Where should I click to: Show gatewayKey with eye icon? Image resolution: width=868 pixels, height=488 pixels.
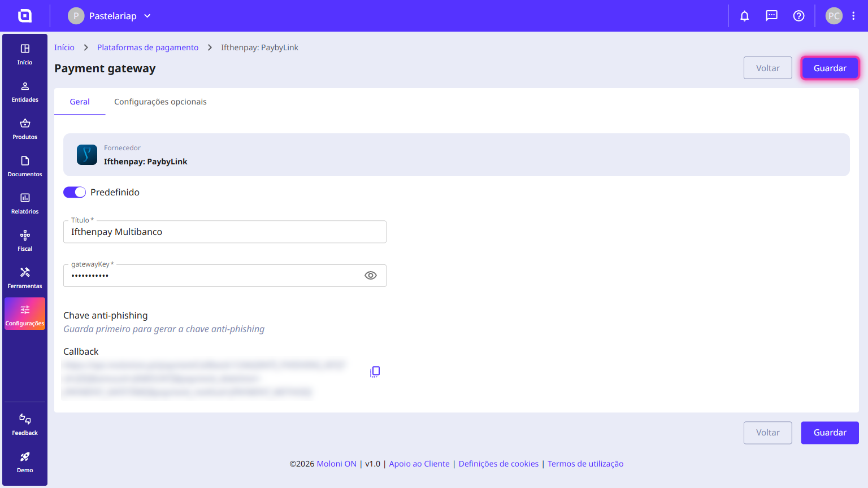pos(371,276)
